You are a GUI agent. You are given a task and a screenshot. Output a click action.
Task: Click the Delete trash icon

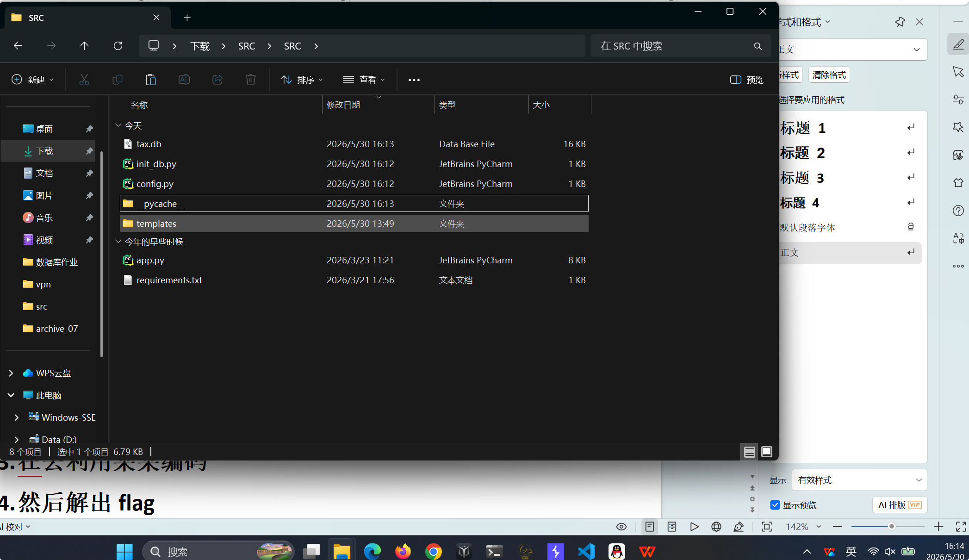(251, 80)
